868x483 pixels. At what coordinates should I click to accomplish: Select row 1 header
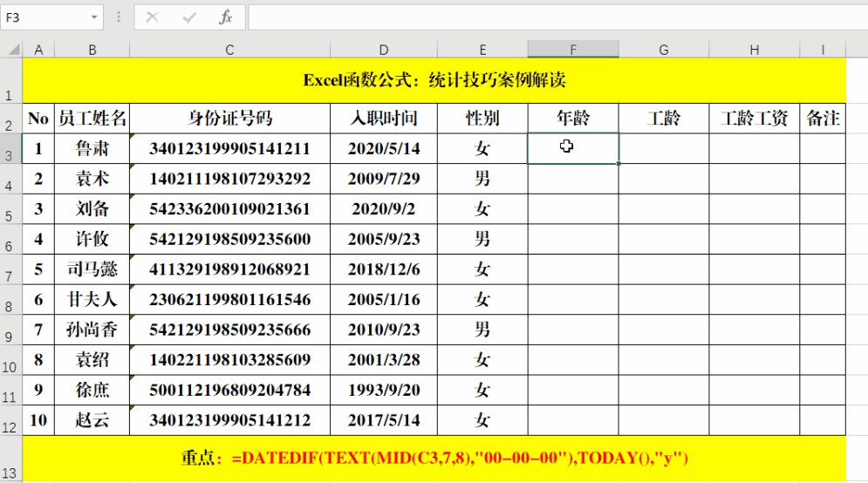tap(10, 81)
